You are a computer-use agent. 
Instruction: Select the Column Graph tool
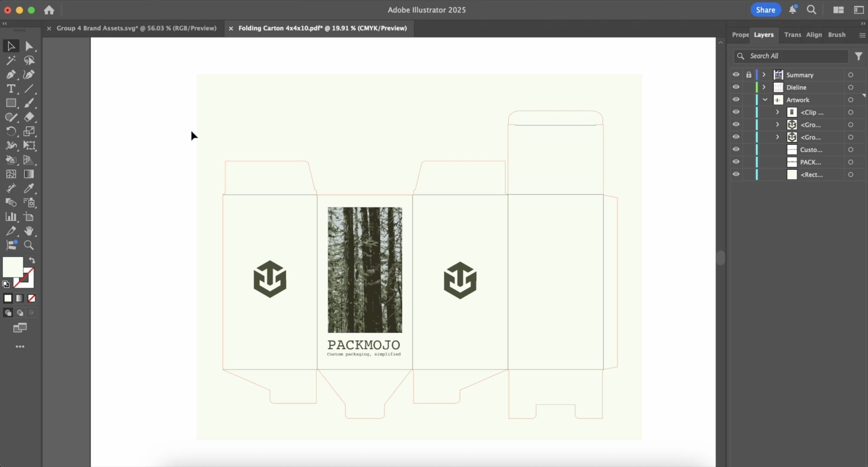11,217
